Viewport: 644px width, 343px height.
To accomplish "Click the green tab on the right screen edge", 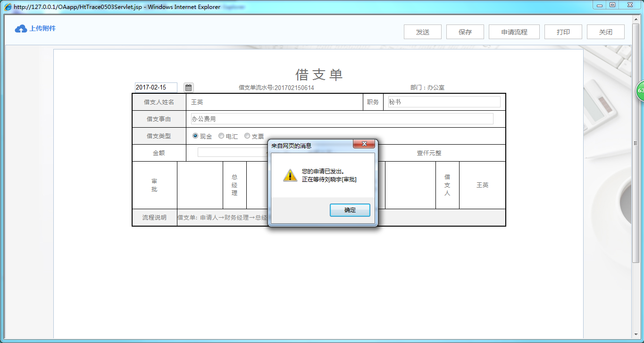I will click(641, 90).
